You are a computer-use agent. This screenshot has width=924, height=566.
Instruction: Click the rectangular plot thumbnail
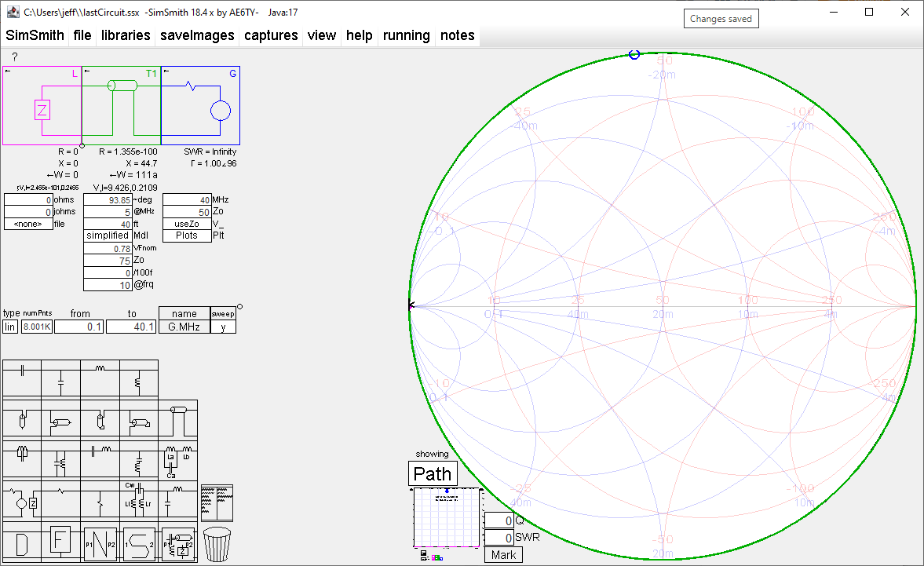(447, 518)
